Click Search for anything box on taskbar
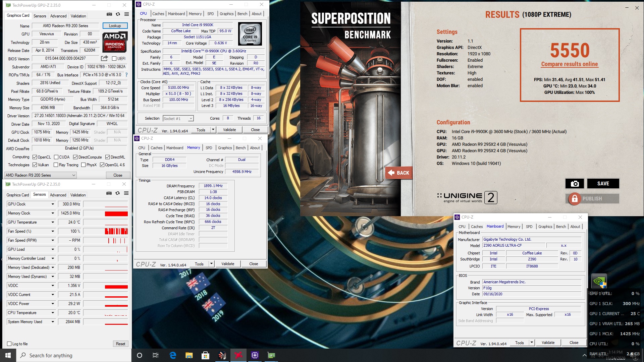Image resolution: width=644 pixels, height=362 pixels. click(74, 355)
